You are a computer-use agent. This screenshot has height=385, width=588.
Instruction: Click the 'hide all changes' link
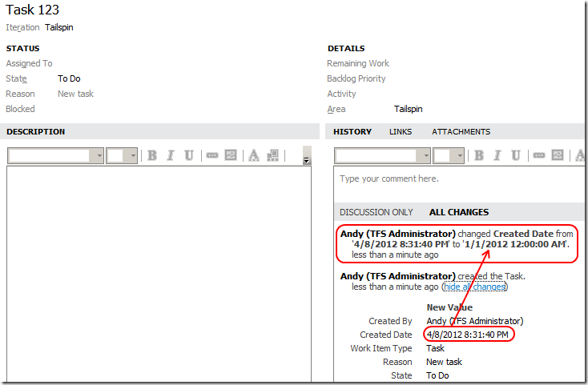click(x=475, y=287)
